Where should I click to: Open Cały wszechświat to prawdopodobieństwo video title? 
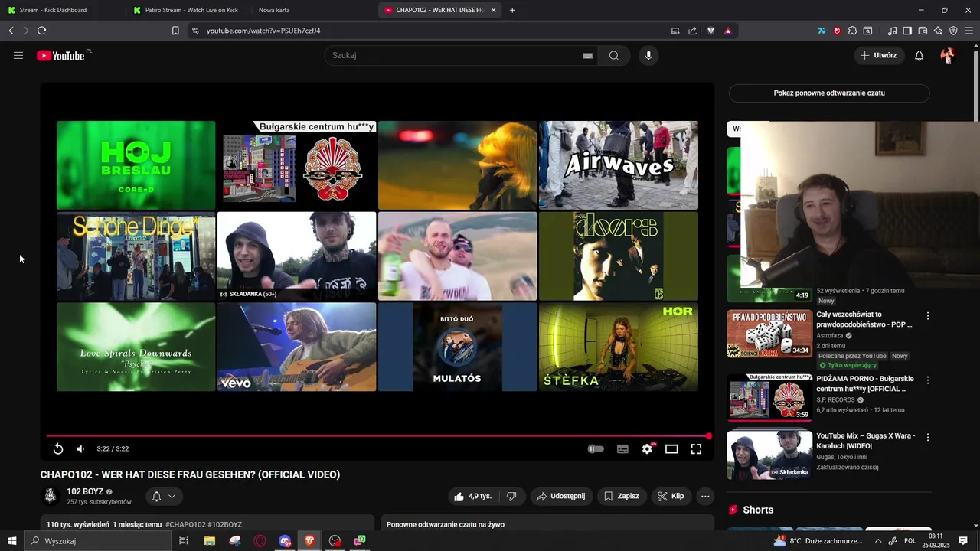coord(864,319)
